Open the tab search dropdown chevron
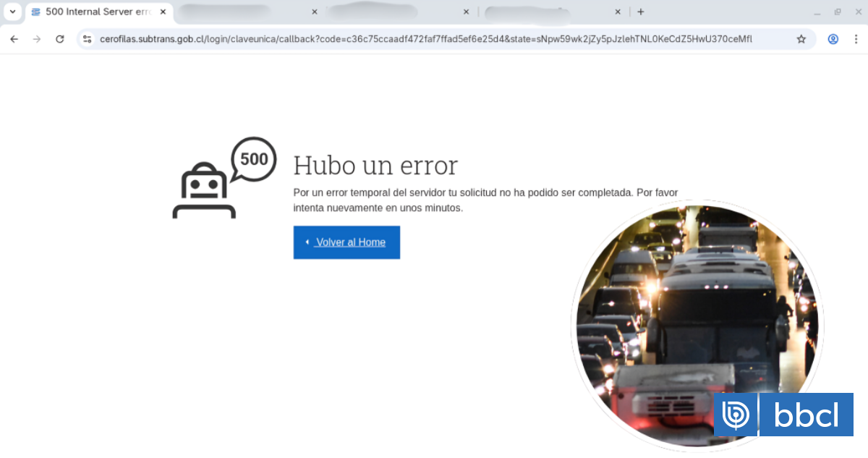 12,12
